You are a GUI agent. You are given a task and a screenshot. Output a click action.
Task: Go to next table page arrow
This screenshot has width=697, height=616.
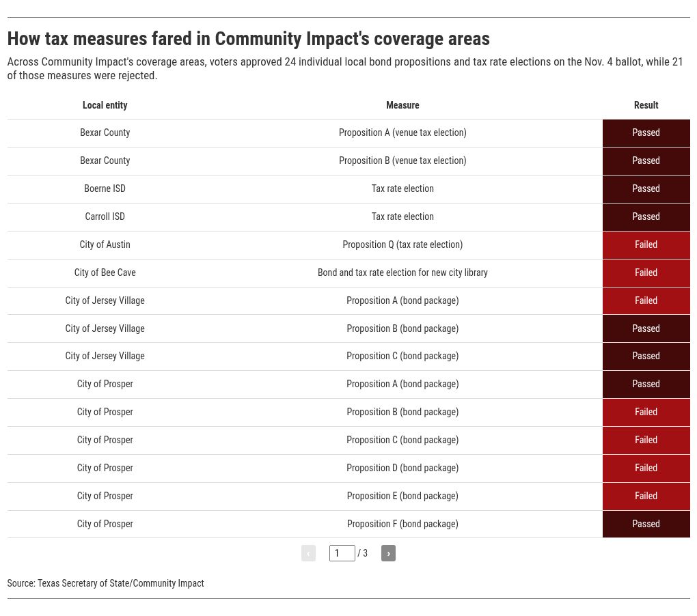point(388,553)
